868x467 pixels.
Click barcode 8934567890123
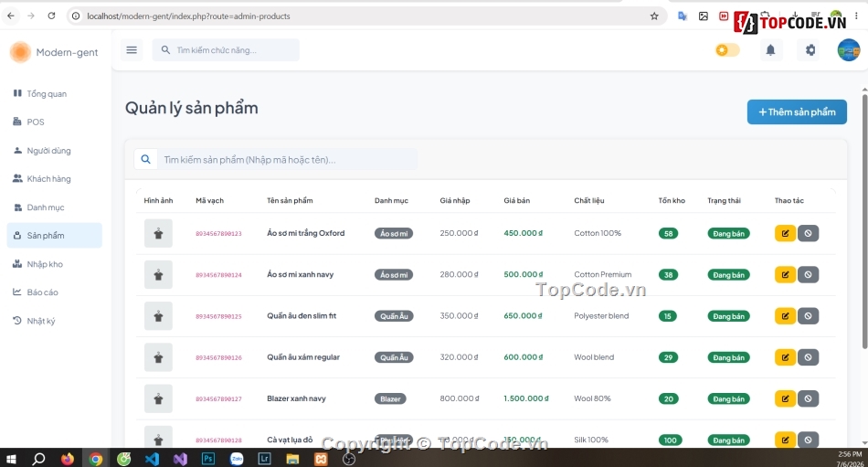click(218, 234)
